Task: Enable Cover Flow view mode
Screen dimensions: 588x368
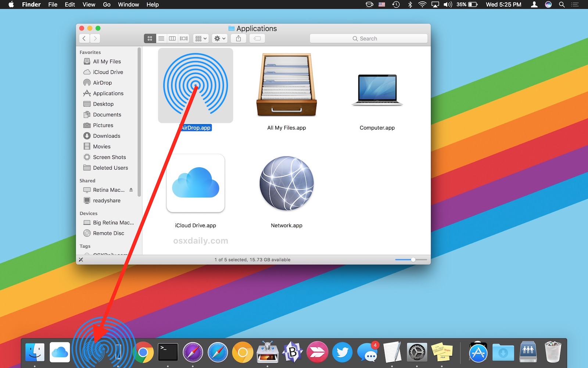Action: [x=183, y=38]
